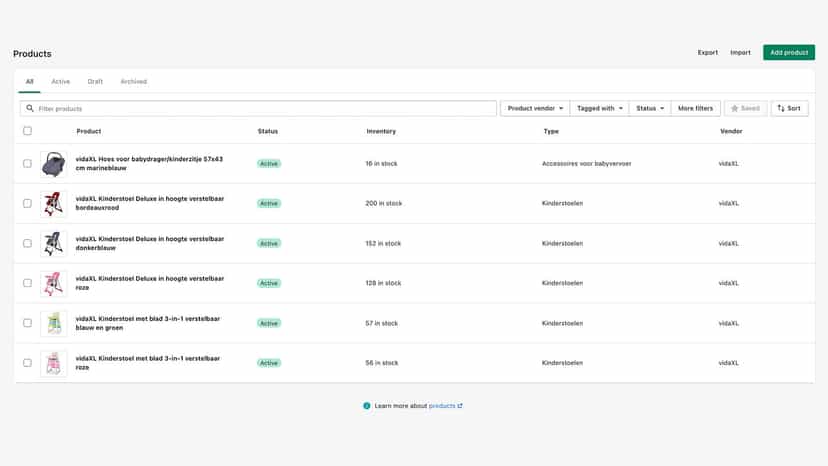The height and width of the screenshot is (466, 828).
Task: Open the Tagged with dropdown
Action: (599, 108)
